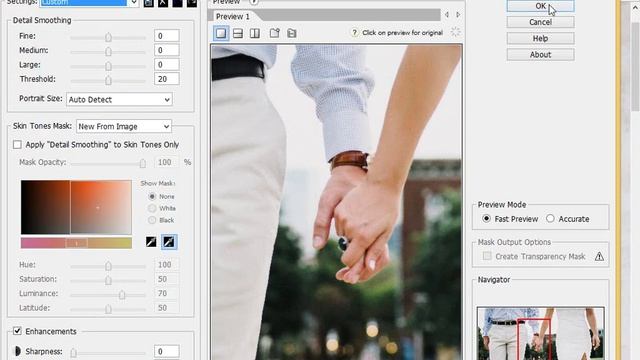Click the Mask Opacity slider handle

pos(142,164)
